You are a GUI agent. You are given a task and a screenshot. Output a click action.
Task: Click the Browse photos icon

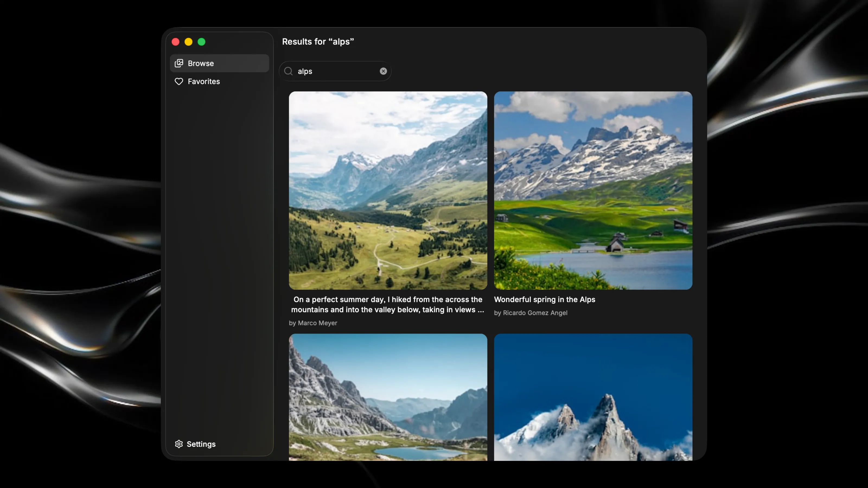[179, 63]
